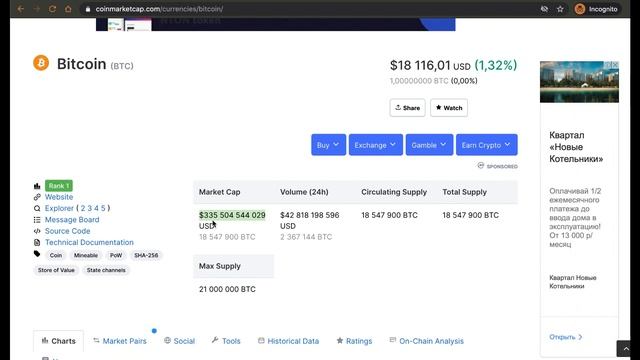
Task: Open the Gamble dropdown
Action: (429, 145)
